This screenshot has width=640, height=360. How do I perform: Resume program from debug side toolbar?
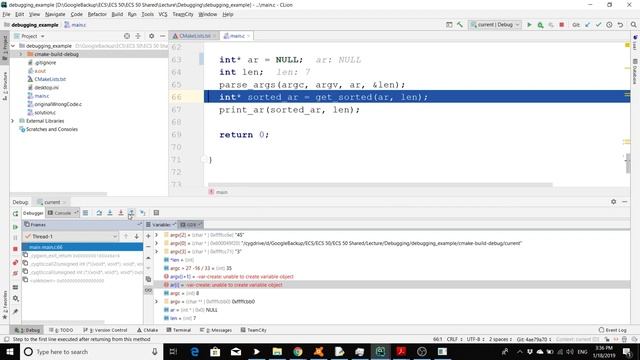(x=16, y=227)
